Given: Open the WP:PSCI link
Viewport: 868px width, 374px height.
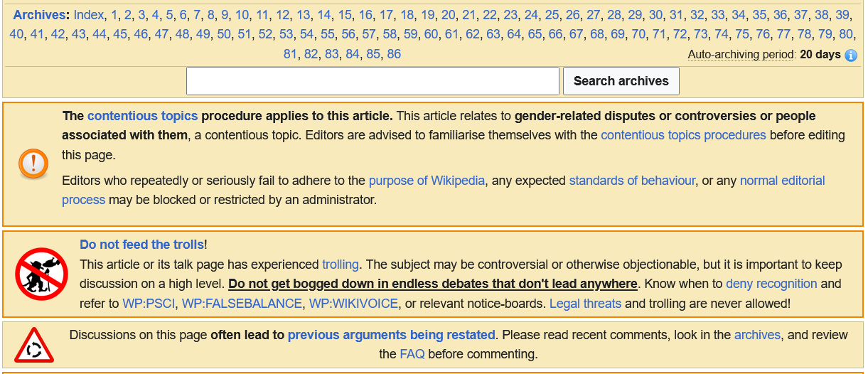Looking at the screenshot, I should click(149, 304).
